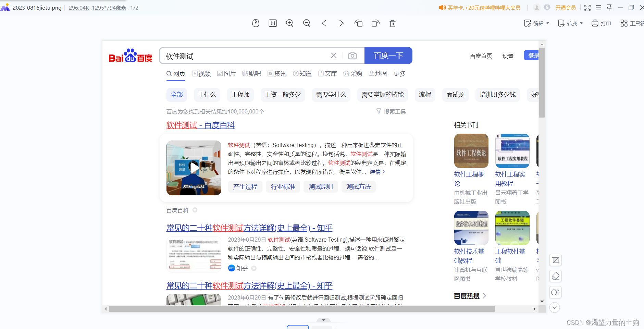Open the 编辑 edit dropdown

[x=537, y=23]
